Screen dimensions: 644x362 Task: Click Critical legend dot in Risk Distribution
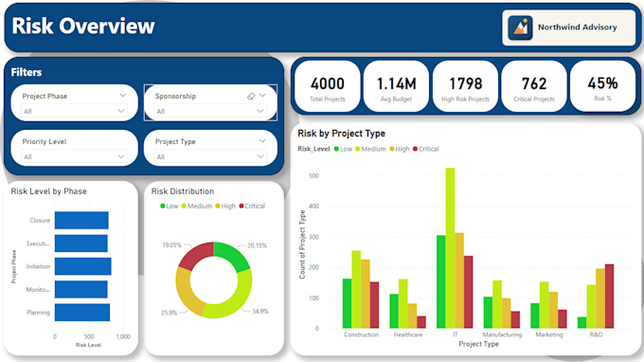click(x=241, y=206)
